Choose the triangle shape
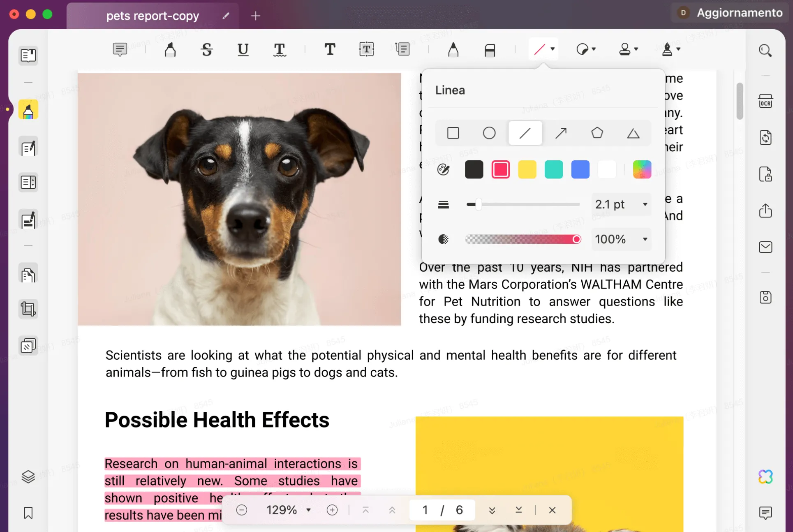This screenshot has width=793, height=532. pos(633,133)
